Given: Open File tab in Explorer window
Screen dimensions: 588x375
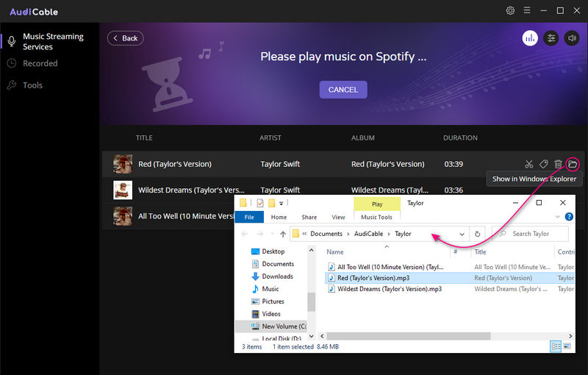Looking at the screenshot, I should coord(249,217).
